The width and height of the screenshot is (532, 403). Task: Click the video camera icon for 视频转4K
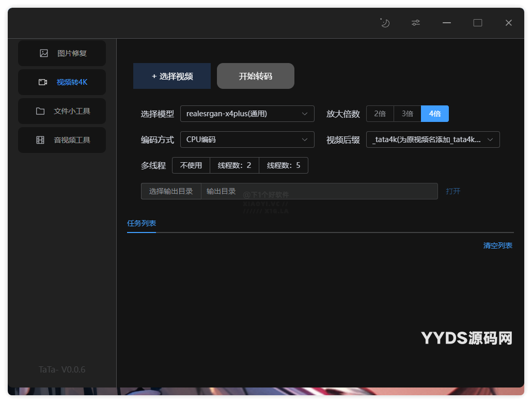click(43, 82)
